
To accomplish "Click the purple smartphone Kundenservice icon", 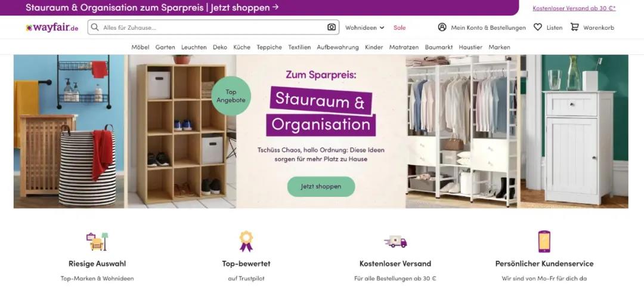I will [544, 242].
